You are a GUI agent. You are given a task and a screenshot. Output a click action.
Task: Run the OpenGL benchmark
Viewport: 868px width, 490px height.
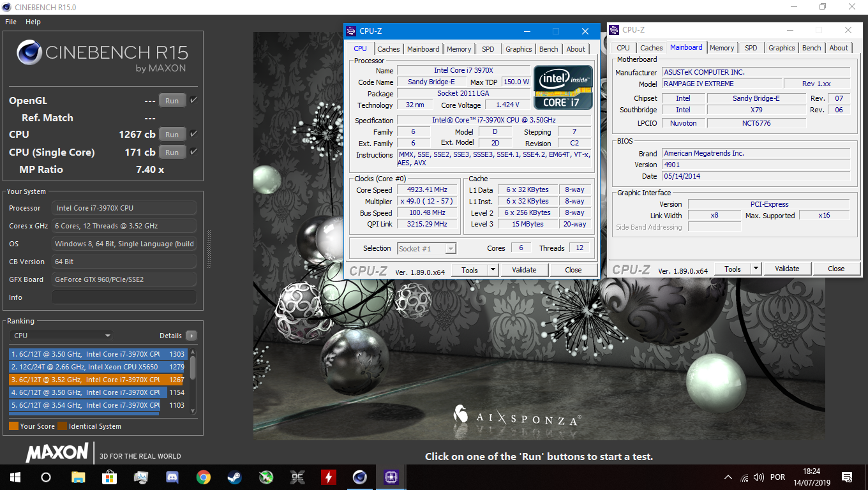click(x=172, y=100)
